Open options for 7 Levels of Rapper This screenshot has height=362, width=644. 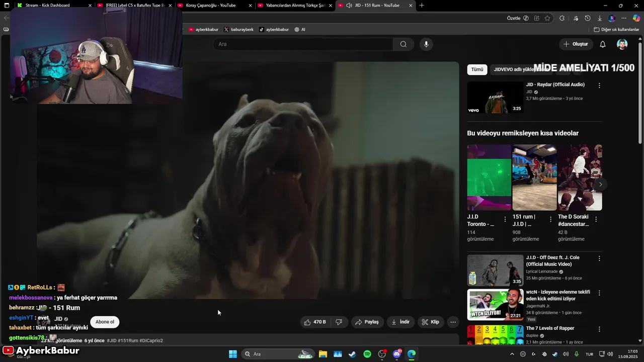pyautogui.click(x=599, y=329)
